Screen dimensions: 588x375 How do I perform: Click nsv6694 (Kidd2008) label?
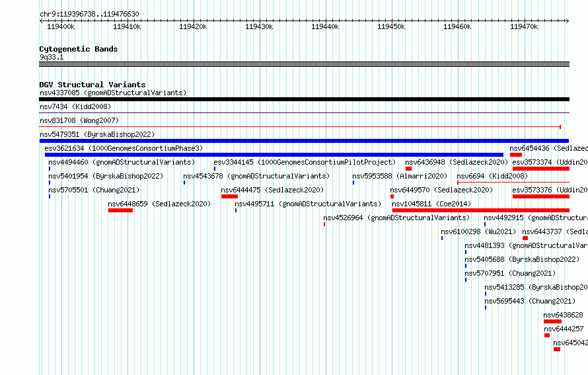[x=492, y=176]
